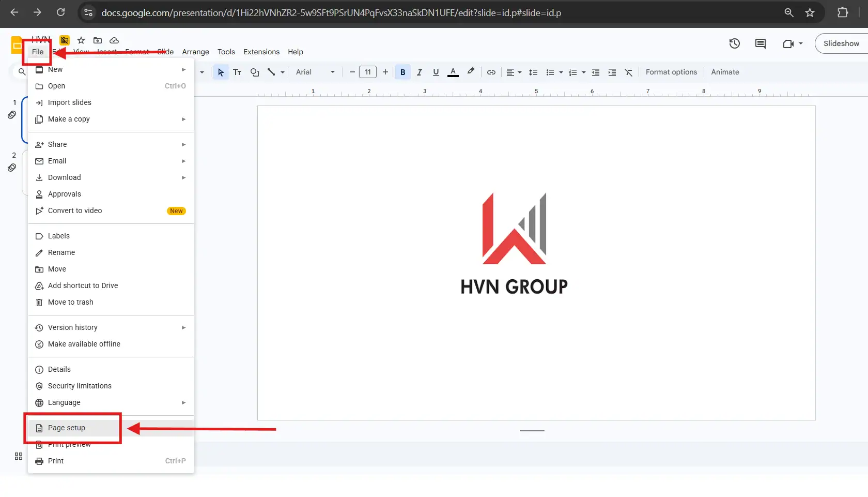Click the cloud document status icon
Viewport: 868px width, 497px height.
114,40
